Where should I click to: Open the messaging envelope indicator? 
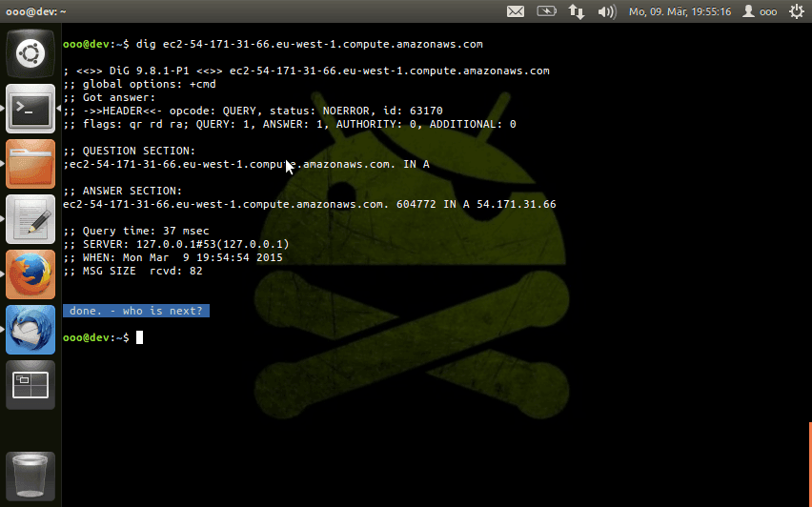516,11
